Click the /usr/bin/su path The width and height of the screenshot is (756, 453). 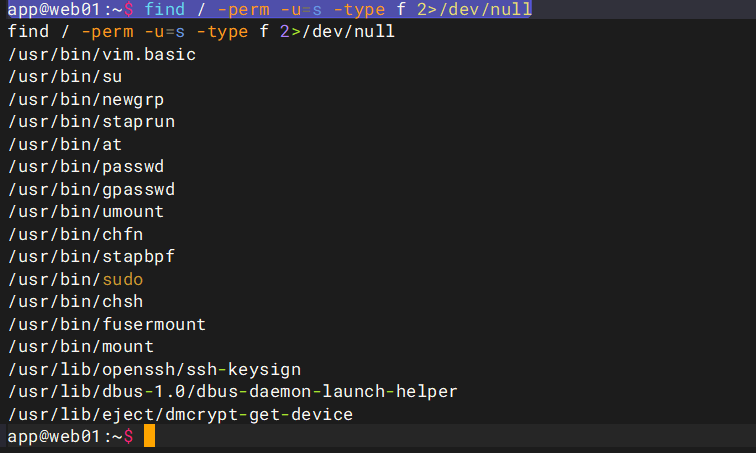point(65,77)
